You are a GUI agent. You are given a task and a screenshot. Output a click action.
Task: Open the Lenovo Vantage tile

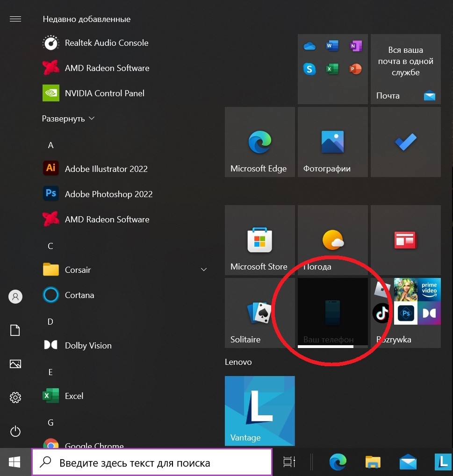[260, 411]
